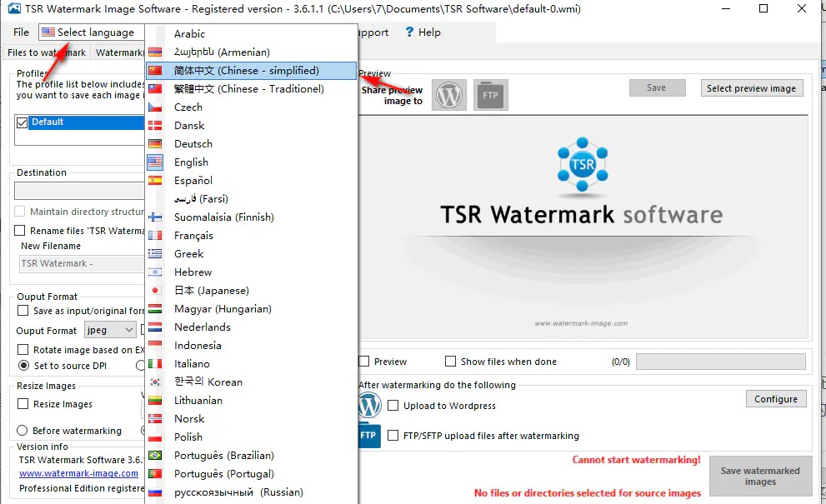Viewport: 826px width, 504px height.
Task: Open the www.watermark-image.com link
Action: [78, 474]
